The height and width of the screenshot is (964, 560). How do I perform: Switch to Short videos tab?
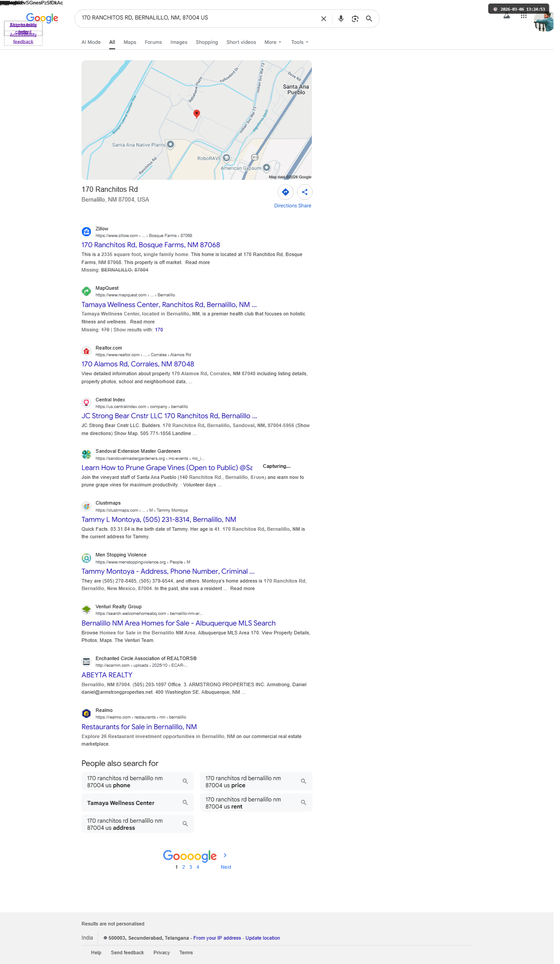pos(241,42)
